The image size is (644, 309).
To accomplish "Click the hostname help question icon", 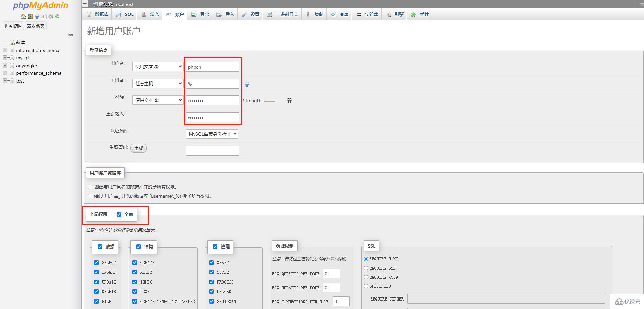I will [247, 84].
